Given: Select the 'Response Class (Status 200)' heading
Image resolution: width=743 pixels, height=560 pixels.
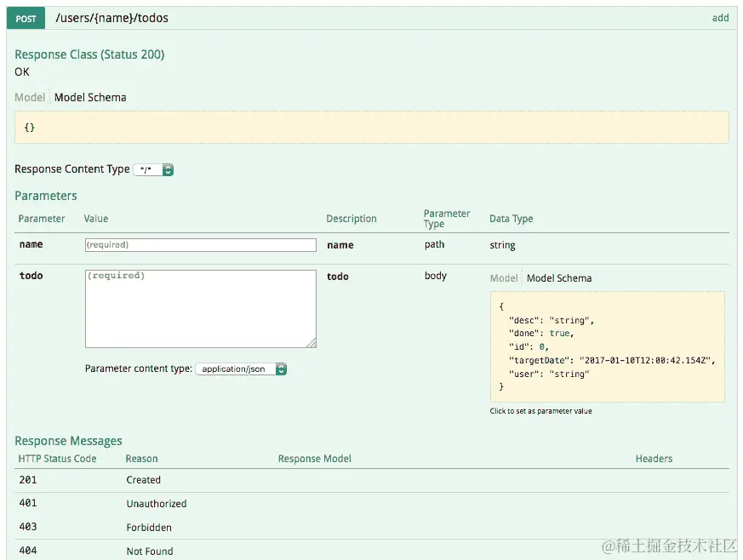Looking at the screenshot, I should click(x=89, y=54).
